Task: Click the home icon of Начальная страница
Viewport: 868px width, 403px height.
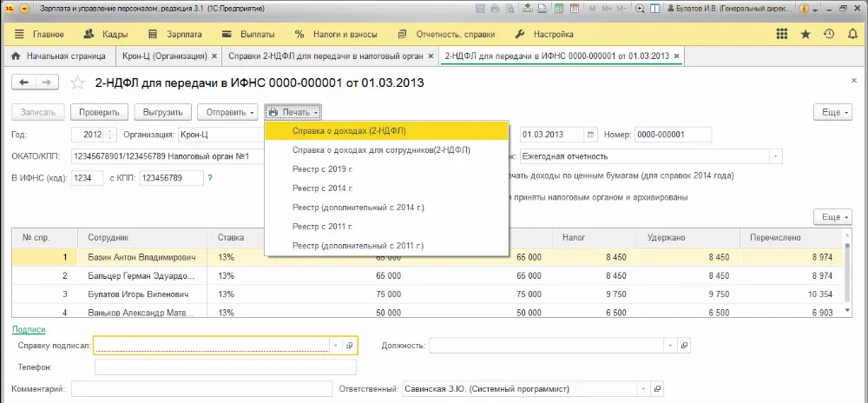Action: [16, 56]
